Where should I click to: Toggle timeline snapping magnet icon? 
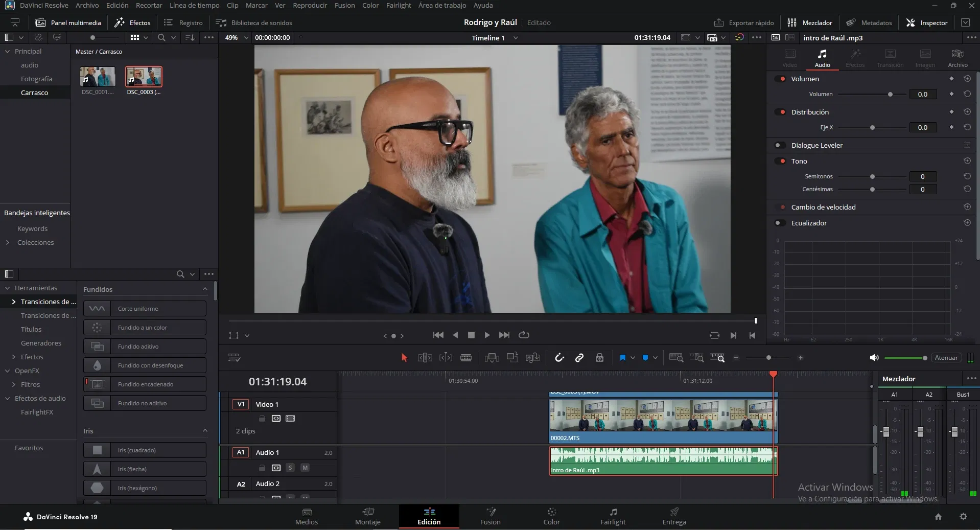coord(559,358)
